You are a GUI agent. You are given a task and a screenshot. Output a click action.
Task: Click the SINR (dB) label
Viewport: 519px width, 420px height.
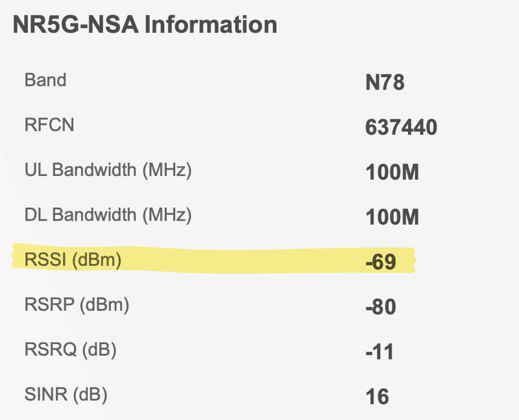pyautogui.click(x=66, y=393)
